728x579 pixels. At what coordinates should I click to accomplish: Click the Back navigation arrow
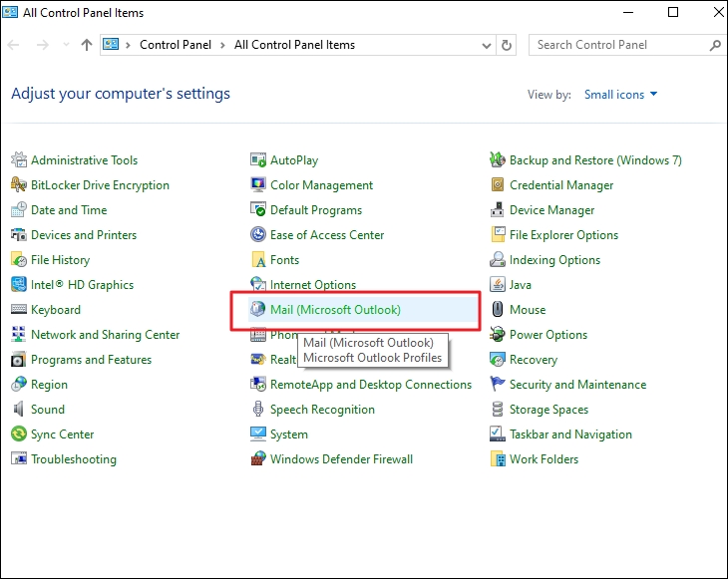click(13, 45)
